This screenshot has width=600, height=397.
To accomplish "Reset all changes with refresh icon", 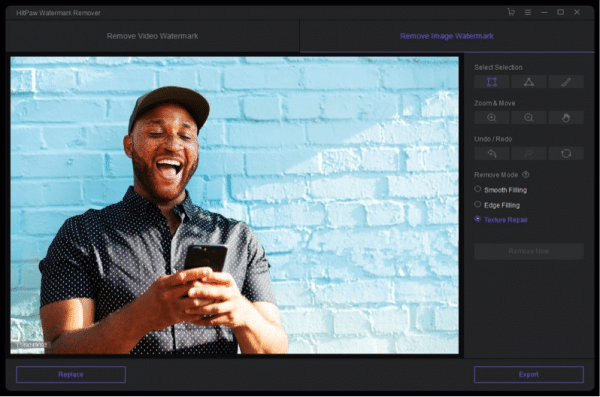I will pyautogui.click(x=566, y=154).
